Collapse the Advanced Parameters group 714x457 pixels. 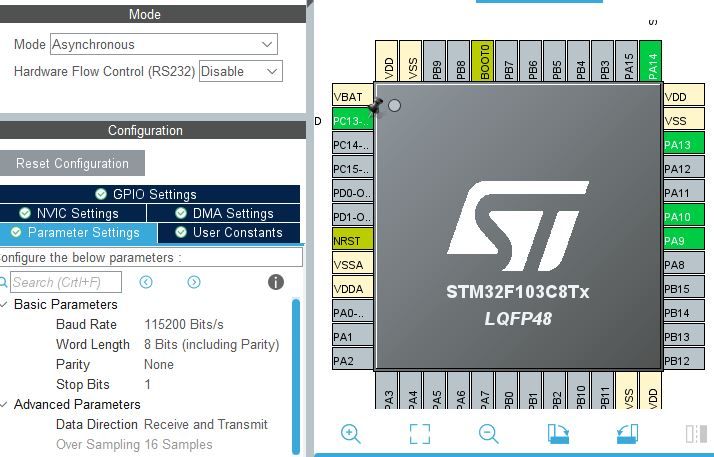pyautogui.click(x=5, y=404)
